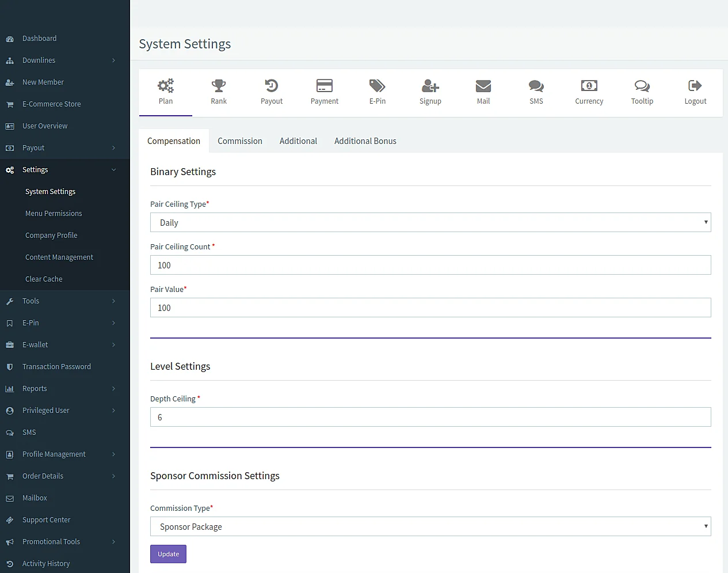Open Menu Permissions in sidebar
The width and height of the screenshot is (728, 573).
(54, 214)
